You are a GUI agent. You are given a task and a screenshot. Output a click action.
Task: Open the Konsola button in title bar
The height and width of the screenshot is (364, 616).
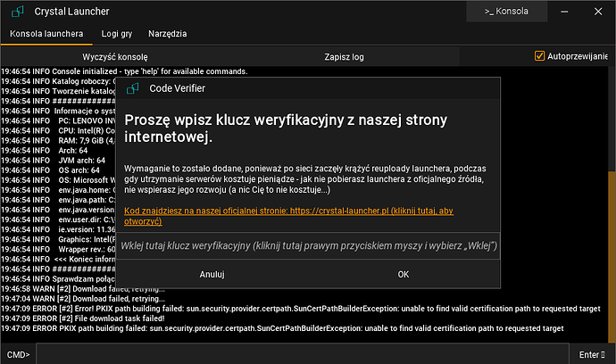click(506, 12)
